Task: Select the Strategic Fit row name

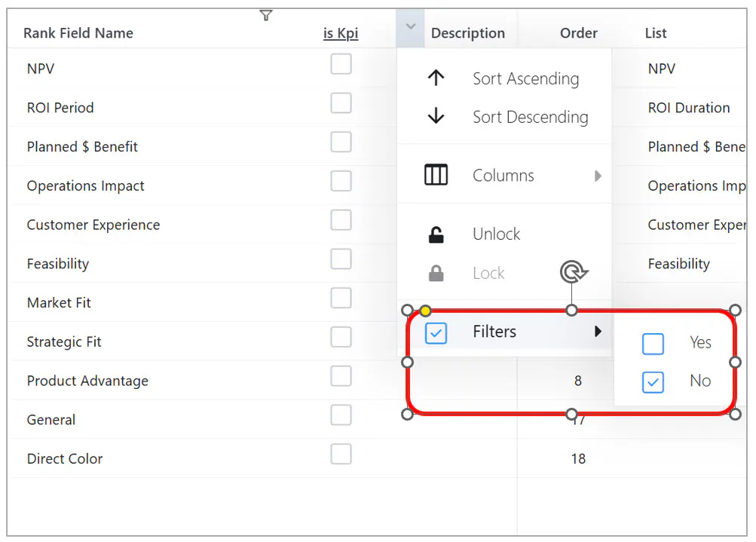Action: 64,342
